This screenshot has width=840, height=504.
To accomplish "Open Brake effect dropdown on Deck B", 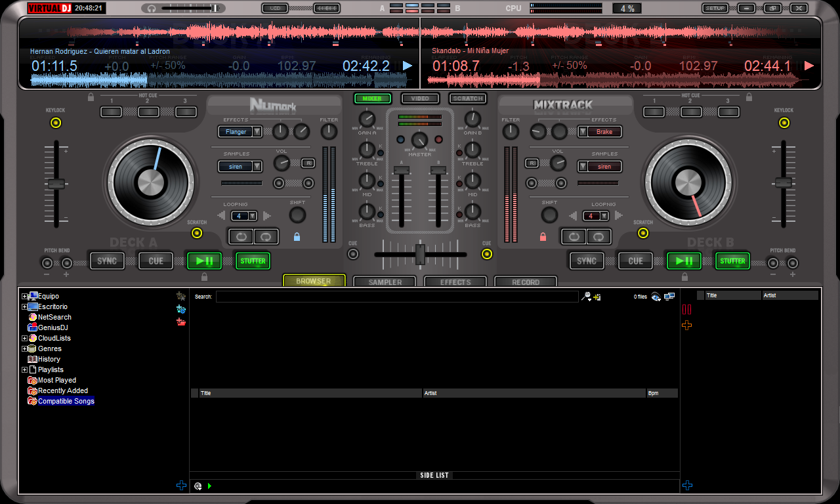I will 582,131.
